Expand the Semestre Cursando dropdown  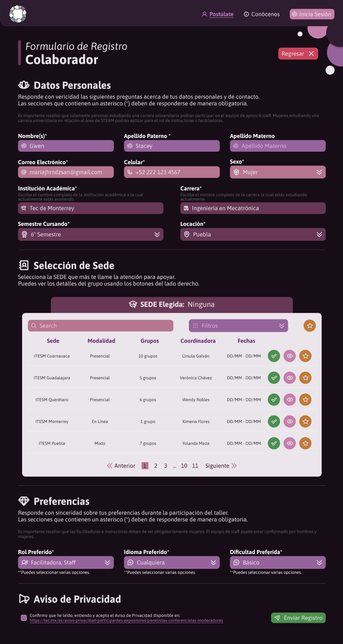coord(90,234)
